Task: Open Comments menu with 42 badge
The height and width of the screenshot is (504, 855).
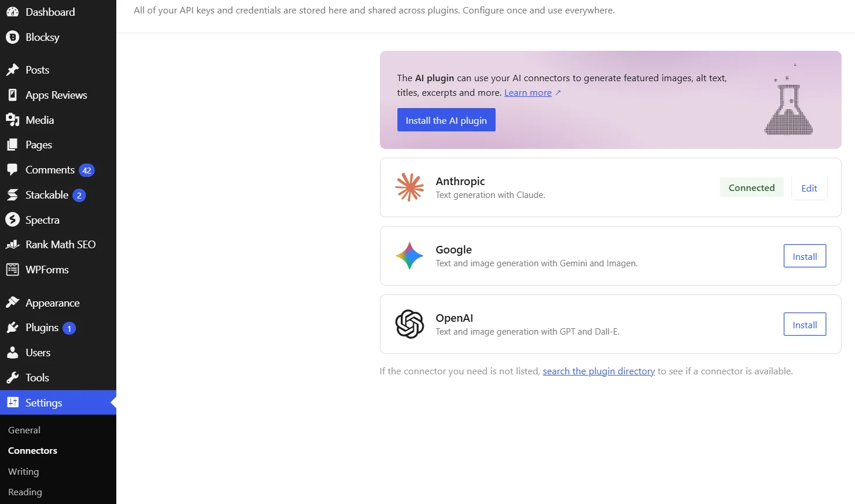Action: 58,170
